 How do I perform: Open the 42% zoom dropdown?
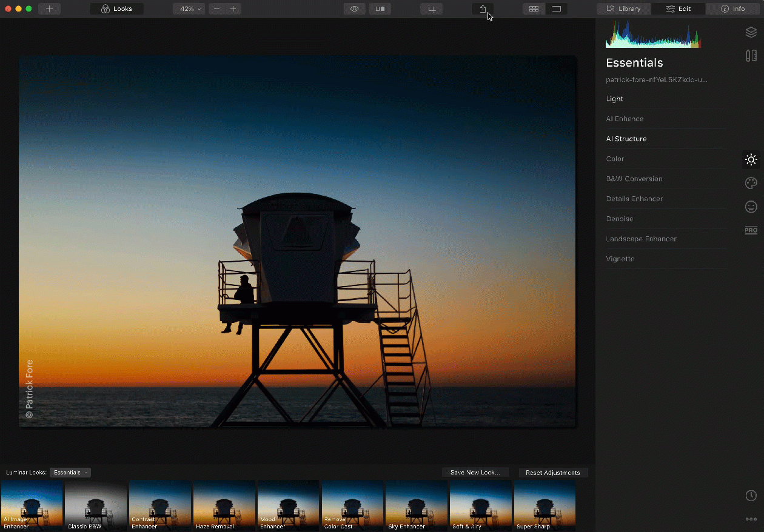(189, 9)
